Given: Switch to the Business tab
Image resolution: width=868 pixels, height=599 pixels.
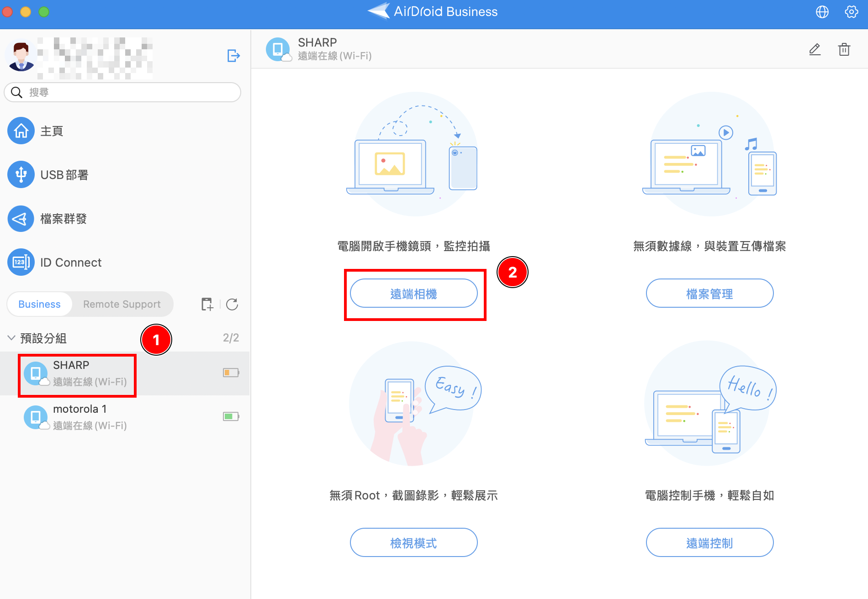Looking at the screenshot, I should click(40, 304).
